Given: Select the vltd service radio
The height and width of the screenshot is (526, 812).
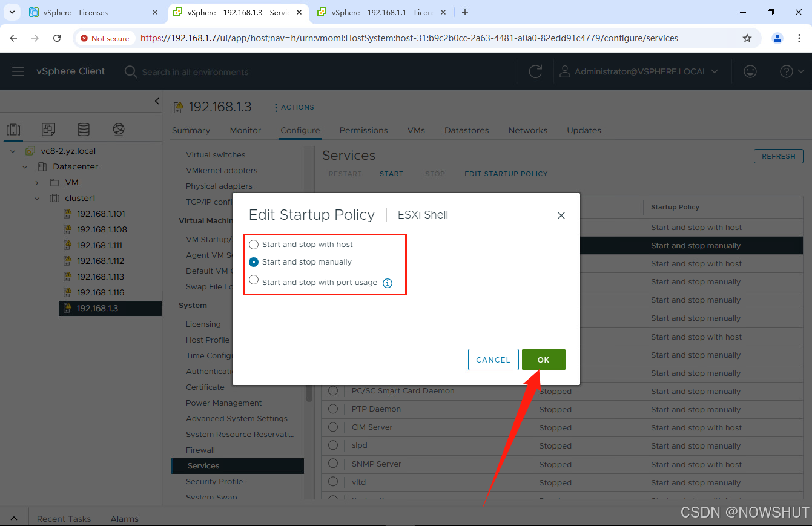Looking at the screenshot, I should pos(332,482).
